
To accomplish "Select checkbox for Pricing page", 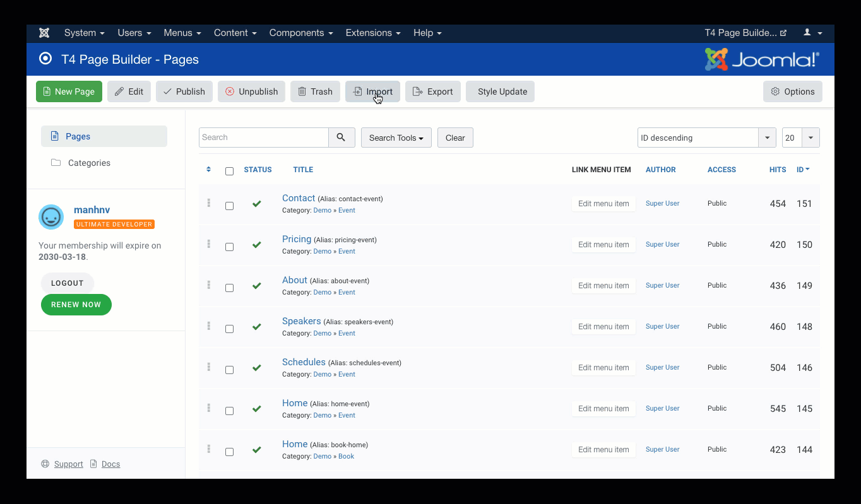I will (229, 247).
